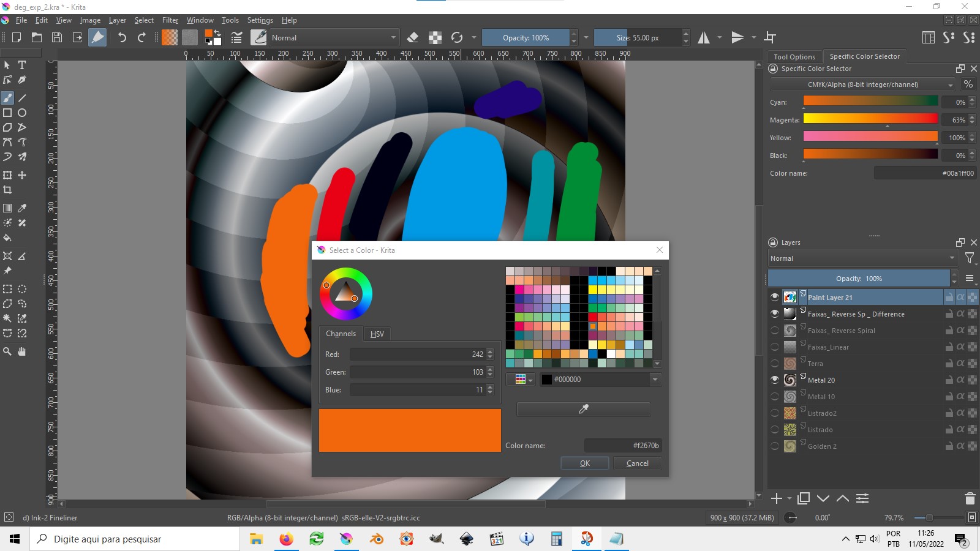Activate the Crop tool
980x551 pixels.
(8, 190)
